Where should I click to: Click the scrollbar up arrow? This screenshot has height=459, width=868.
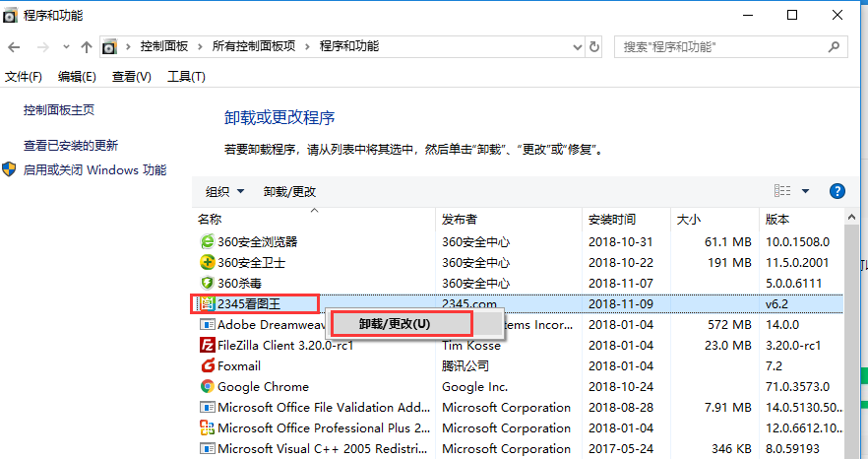(x=851, y=219)
